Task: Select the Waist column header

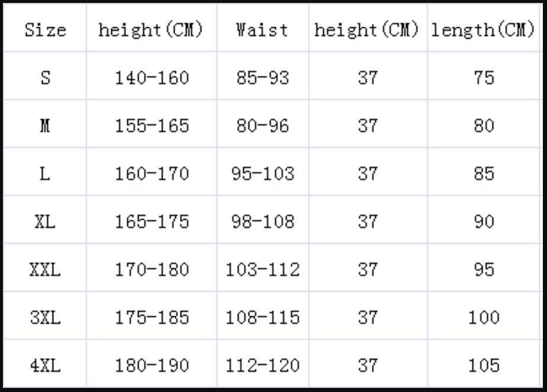Action: (262, 30)
